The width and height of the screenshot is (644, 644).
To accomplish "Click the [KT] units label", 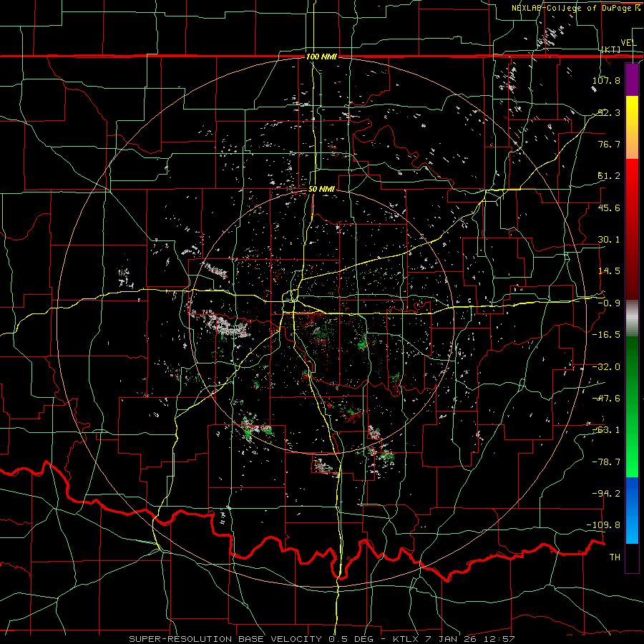I will click(611, 49).
